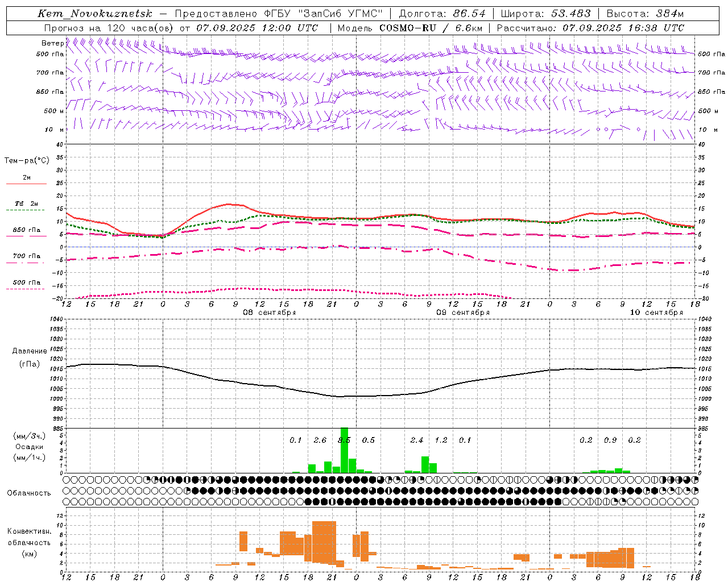
Task: Click the Td 2м legend label
Action: (x=26, y=203)
